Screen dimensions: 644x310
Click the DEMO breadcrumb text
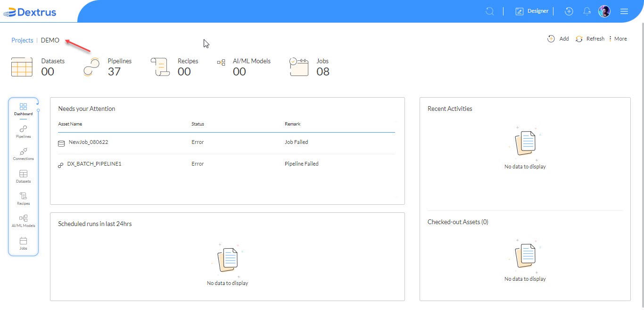[x=50, y=40]
